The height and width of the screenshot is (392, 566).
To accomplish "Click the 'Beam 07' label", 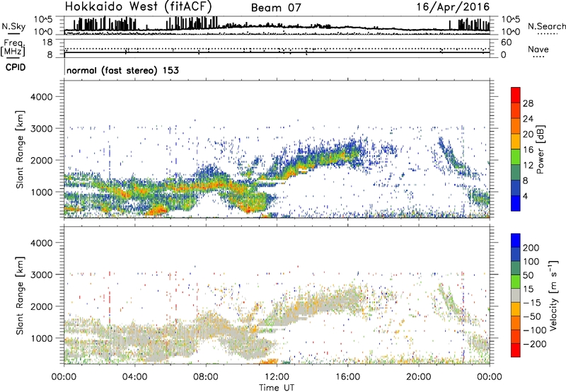I will point(276,8).
